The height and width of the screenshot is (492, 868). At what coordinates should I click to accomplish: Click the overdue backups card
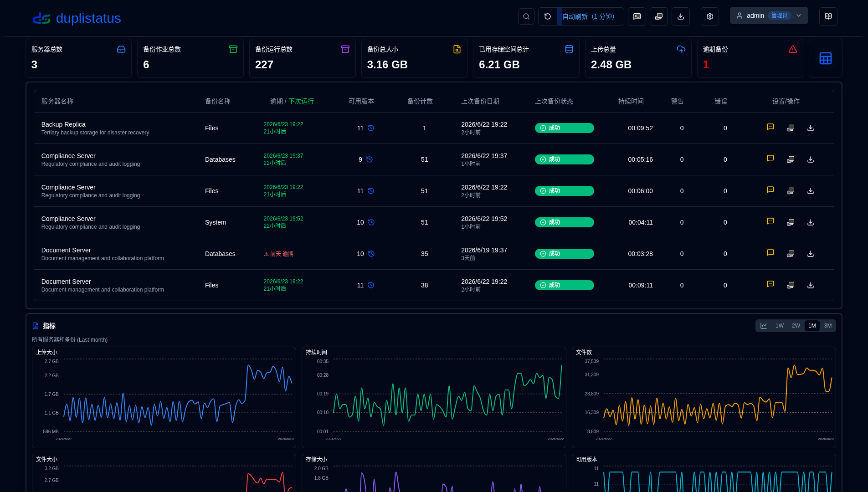(x=750, y=58)
